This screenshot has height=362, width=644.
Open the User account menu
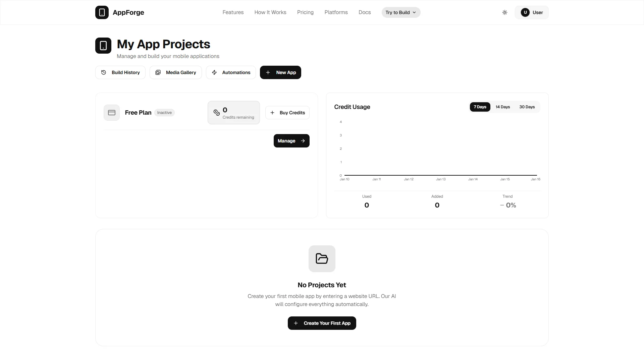tap(532, 12)
